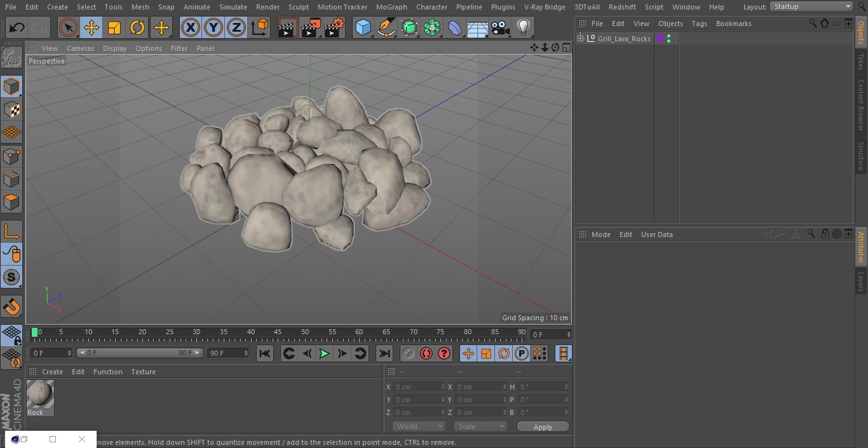Viewport: 868px width, 448px height.
Task: Open the Layout Startup dropdown
Action: point(811,6)
